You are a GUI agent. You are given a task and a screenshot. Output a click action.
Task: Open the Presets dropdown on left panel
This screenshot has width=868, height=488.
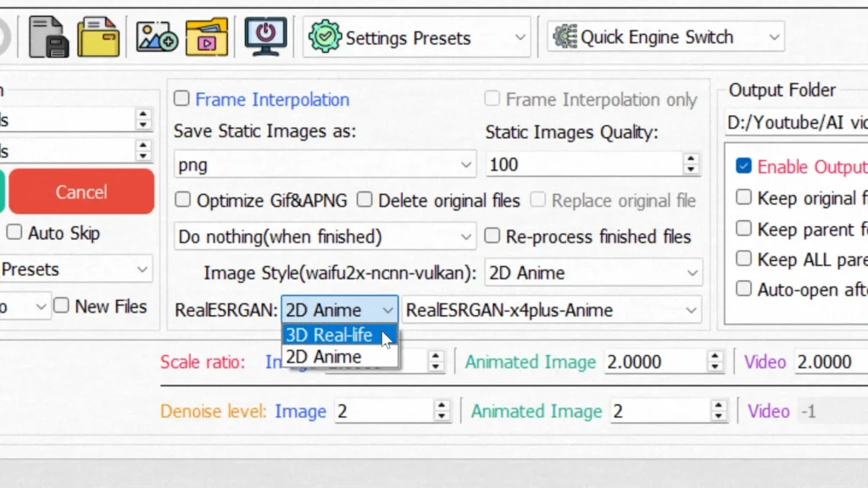(x=75, y=269)
